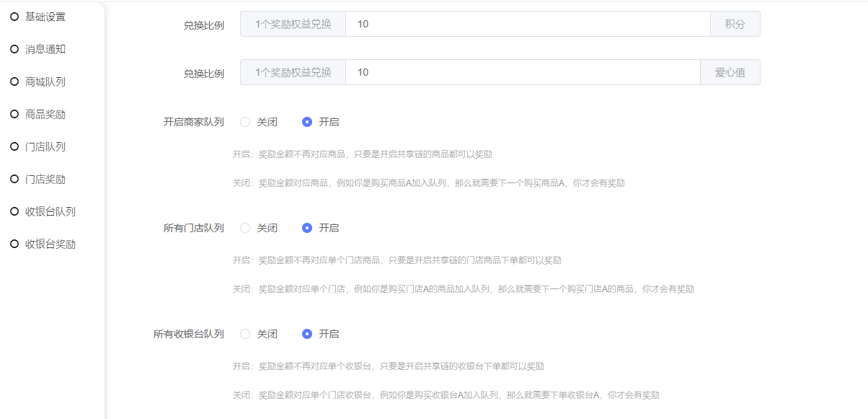Select 关闭 for 所有收银台队列
This screenshot has width=868, height=419.
[x=245, y=334]
